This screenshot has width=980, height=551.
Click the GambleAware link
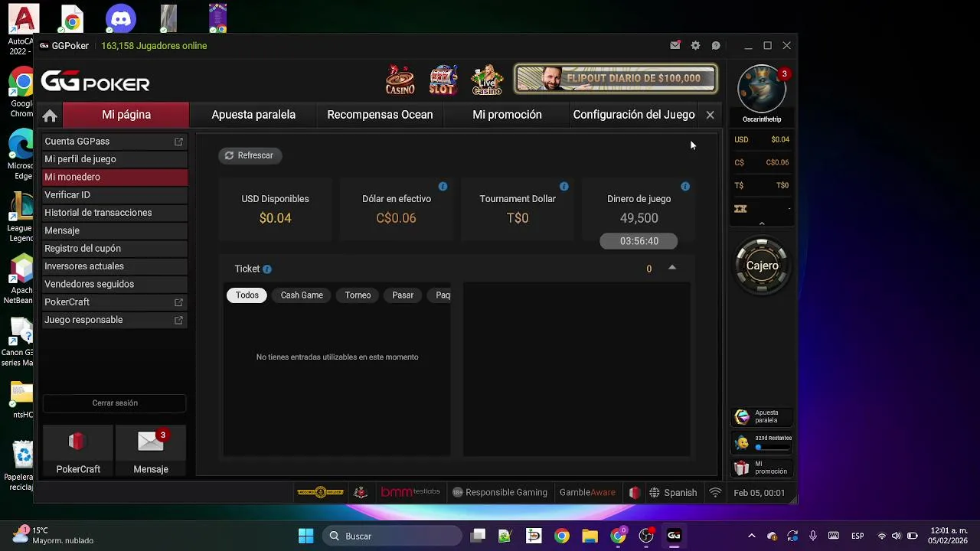tap(587, 493)
